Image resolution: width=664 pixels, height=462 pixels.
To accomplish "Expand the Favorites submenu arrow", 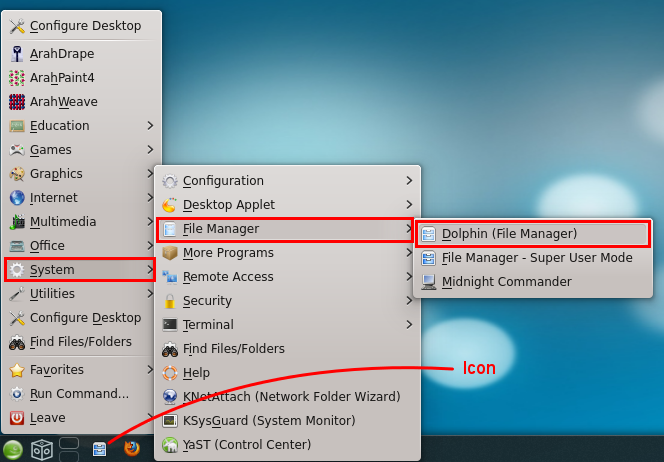I will click(150, 370).
